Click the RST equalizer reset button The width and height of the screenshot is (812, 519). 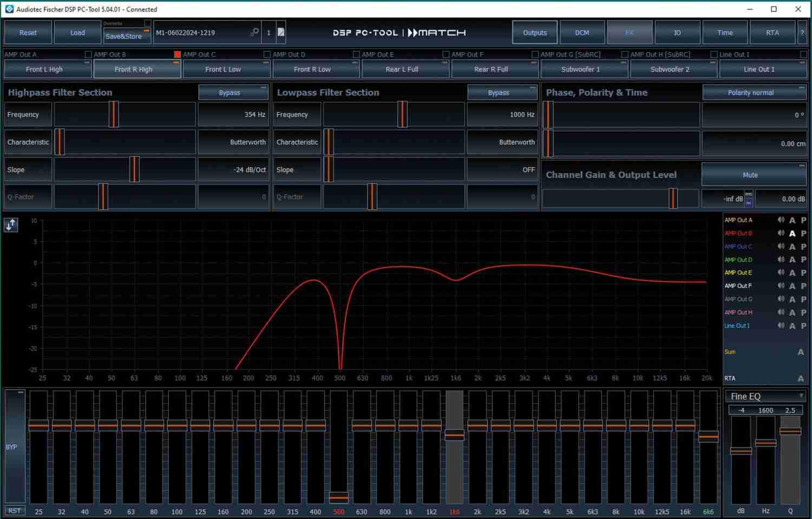(15, 511)
